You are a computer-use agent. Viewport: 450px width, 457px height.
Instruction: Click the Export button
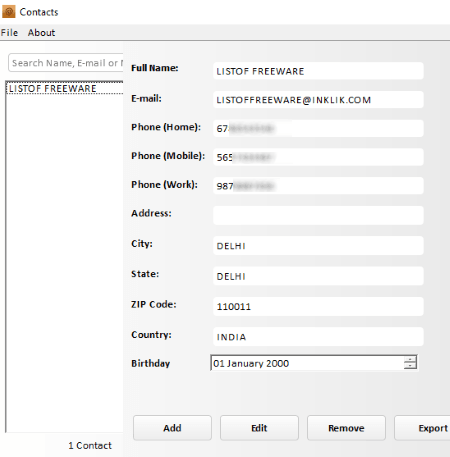click(x=422, y=428)
